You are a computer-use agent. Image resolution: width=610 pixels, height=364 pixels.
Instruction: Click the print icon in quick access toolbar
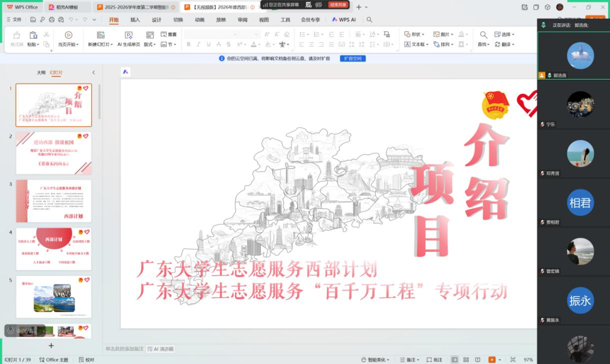coord(51,19)
